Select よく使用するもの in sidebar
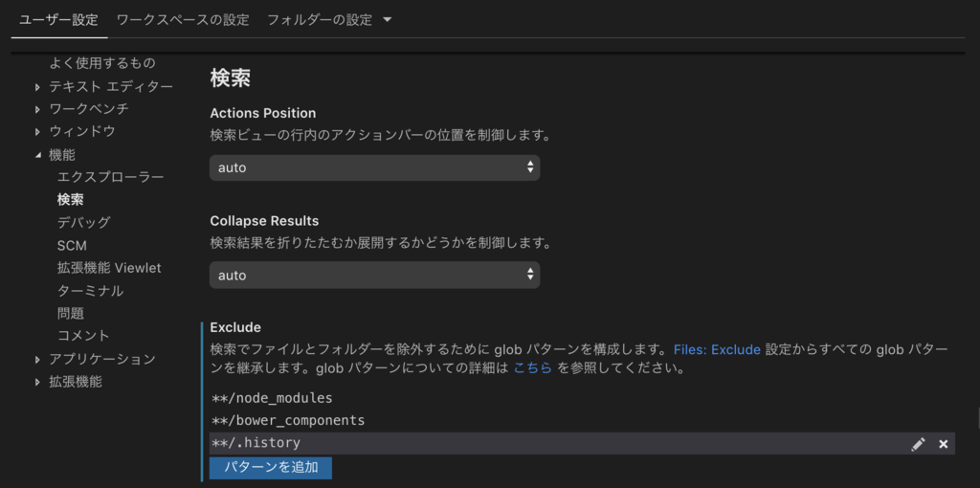Screen dimensions: 980x488 [102, 63]
